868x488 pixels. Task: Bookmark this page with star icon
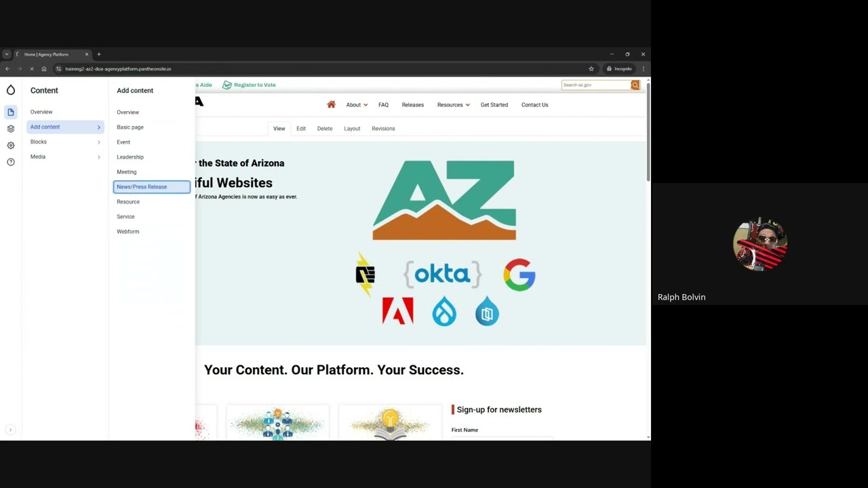tap(591, 68)
